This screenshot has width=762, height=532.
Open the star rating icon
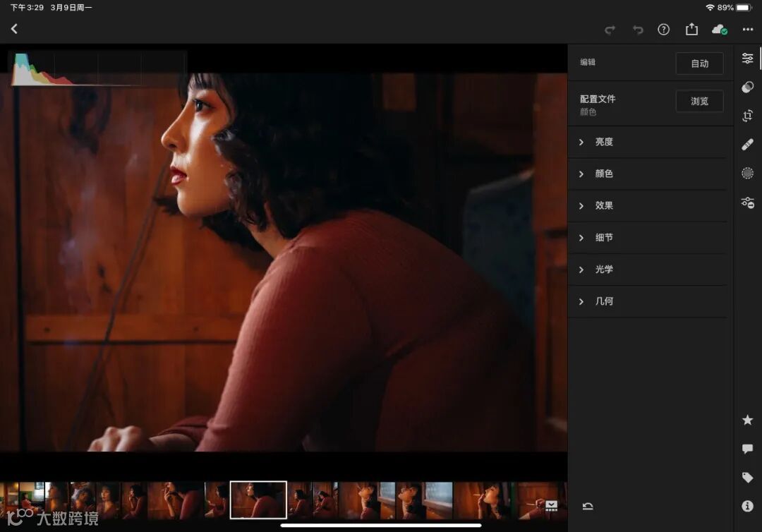point(747,420)
